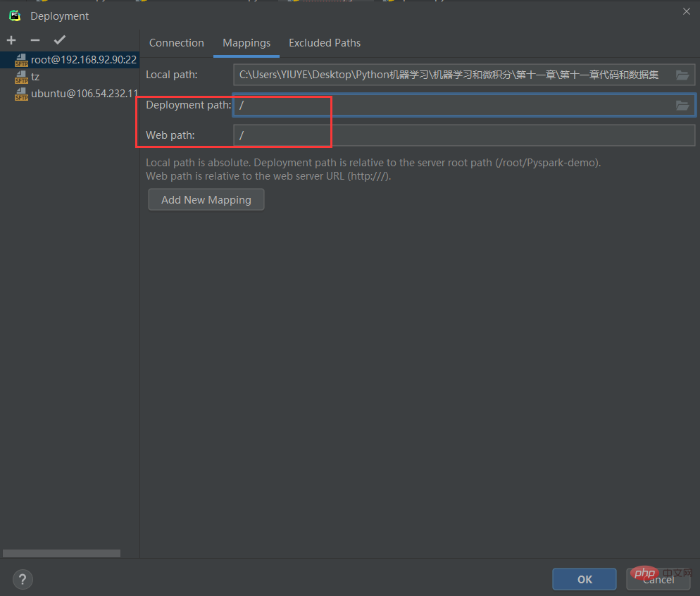Select server root@192.168.92.90:22
The image size is (700, 596).
coord(83,60)
